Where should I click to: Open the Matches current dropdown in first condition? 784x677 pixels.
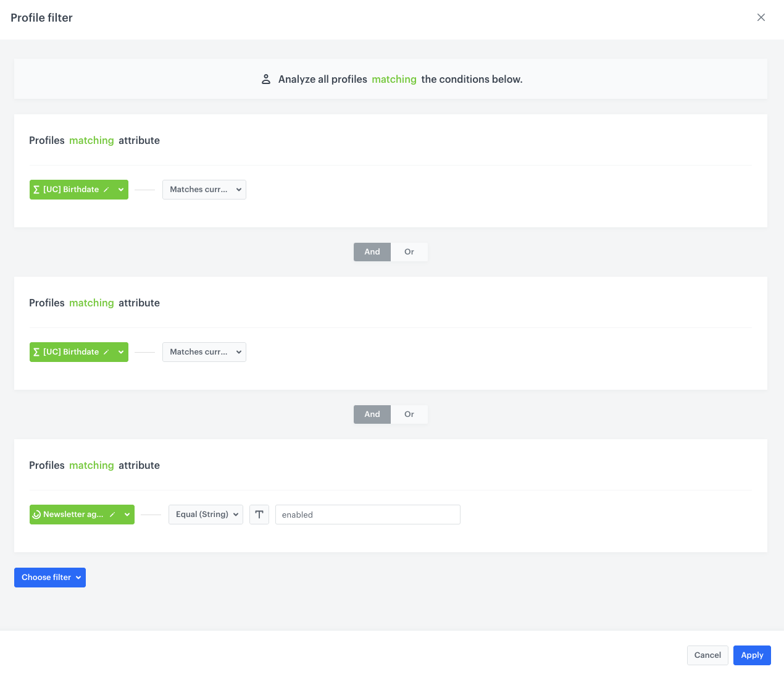click(204, 190)
